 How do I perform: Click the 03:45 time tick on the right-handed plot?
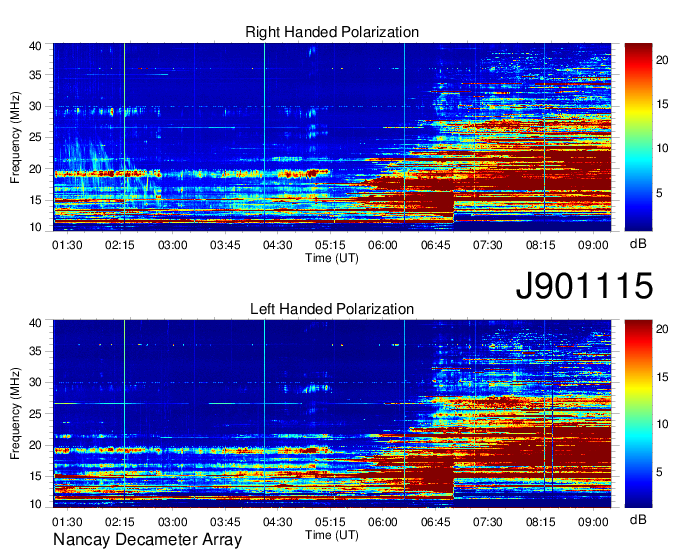[225, 245]
